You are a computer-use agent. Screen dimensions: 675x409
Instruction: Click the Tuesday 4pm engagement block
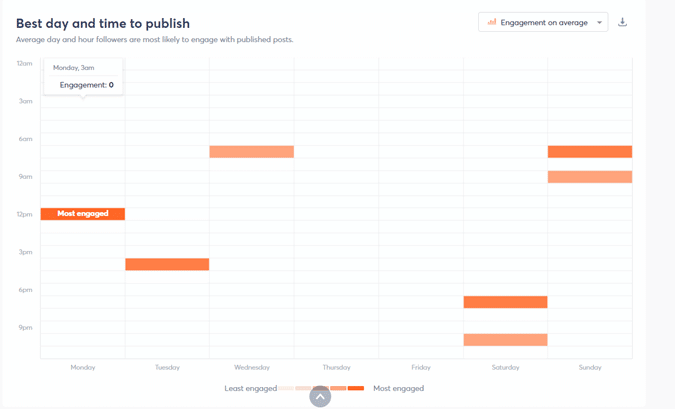(167, 264)
